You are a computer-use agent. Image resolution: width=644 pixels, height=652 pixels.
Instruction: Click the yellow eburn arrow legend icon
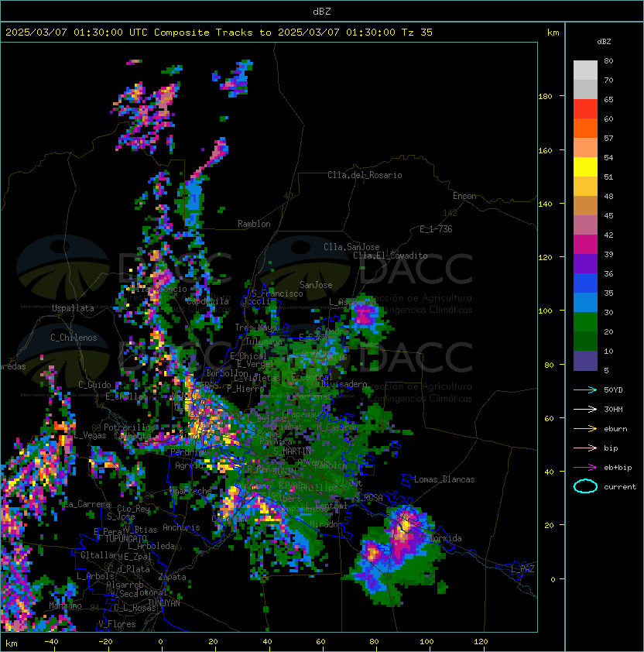coord(585,429)
